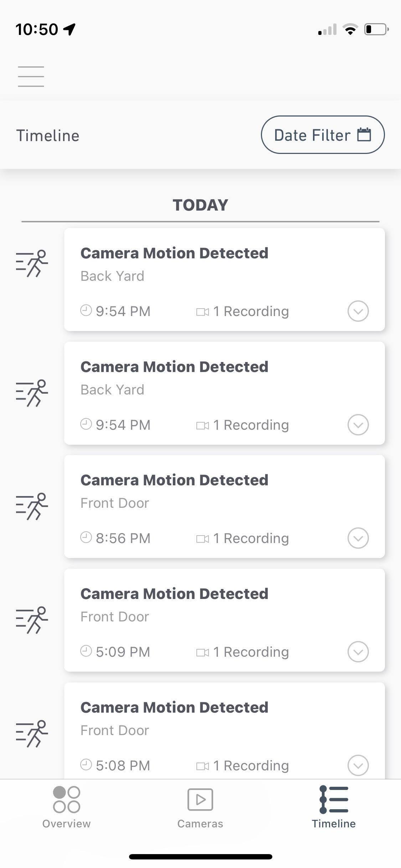Tap the home indicator bar
The width and height of the screenshot is (401, 868).
tap(200, 857)
